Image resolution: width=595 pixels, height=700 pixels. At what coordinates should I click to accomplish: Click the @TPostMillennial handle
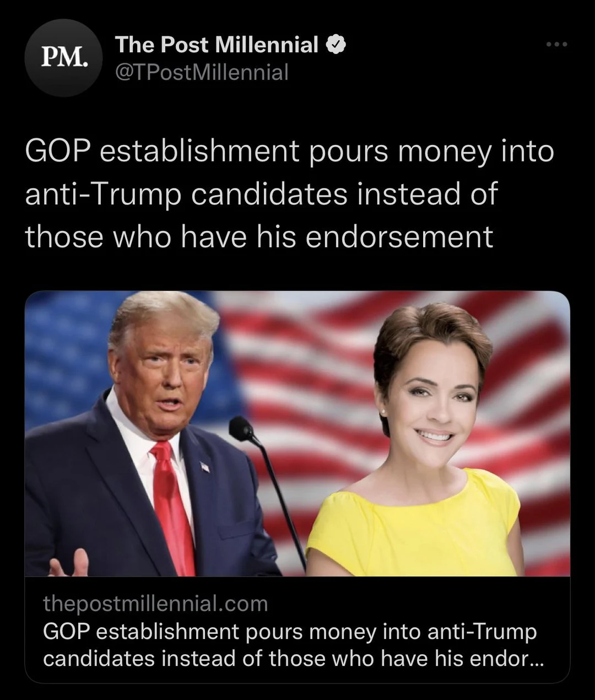[x=201, y=72]
